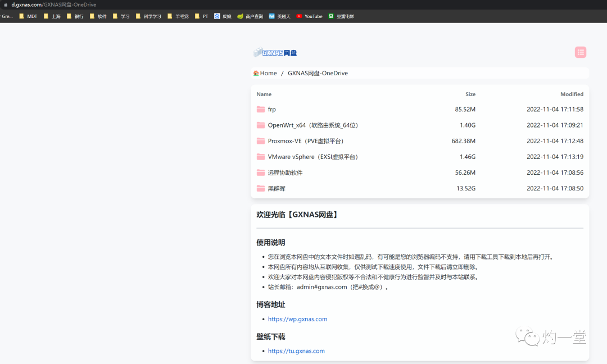Screen dimensions: 607x364
Task: Click the 远程协助软件 folder icon
Action: pyautogui.click(x=261, y=172)
